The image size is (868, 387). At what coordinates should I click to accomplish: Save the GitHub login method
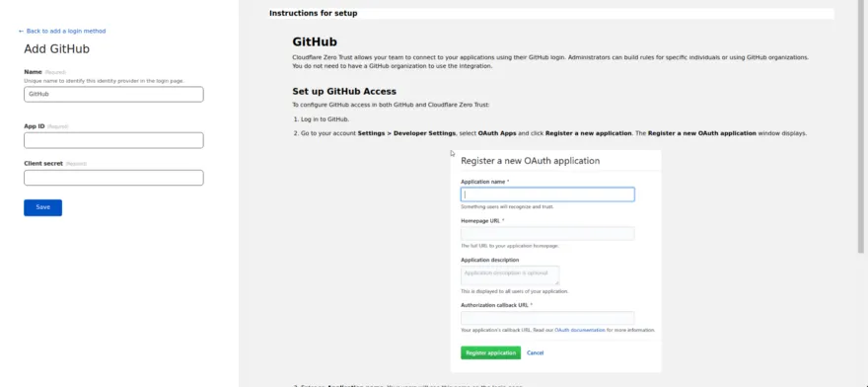42,207
